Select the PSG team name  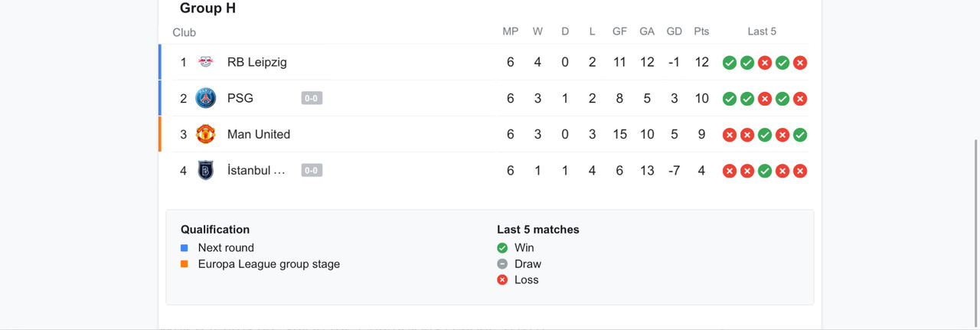point(240,98)
